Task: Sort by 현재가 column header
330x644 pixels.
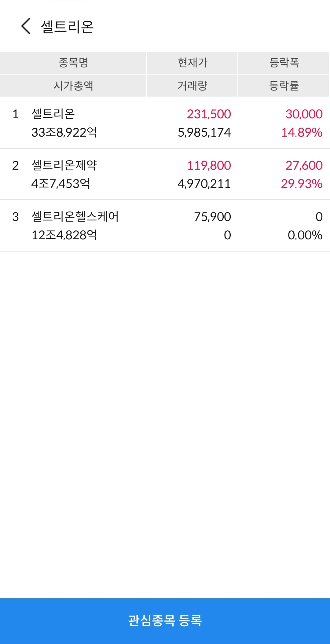Action: (192, 63)
